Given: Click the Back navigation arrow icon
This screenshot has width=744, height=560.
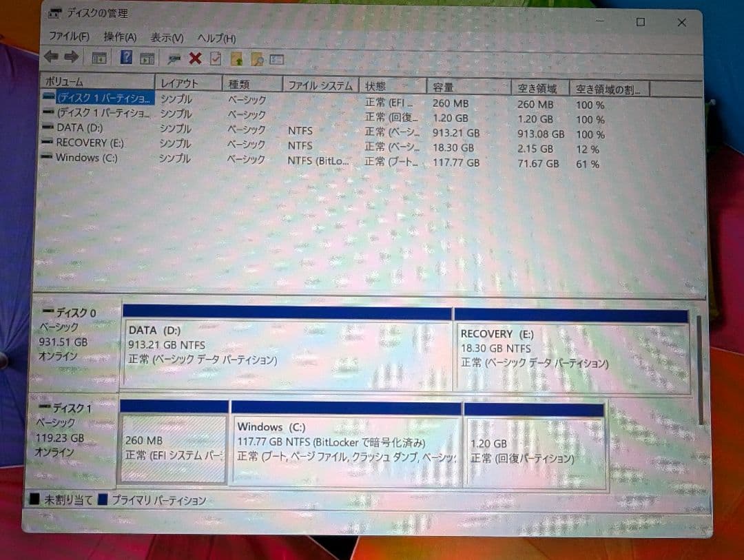Looking at the screenshot, I should click(52, 58).
